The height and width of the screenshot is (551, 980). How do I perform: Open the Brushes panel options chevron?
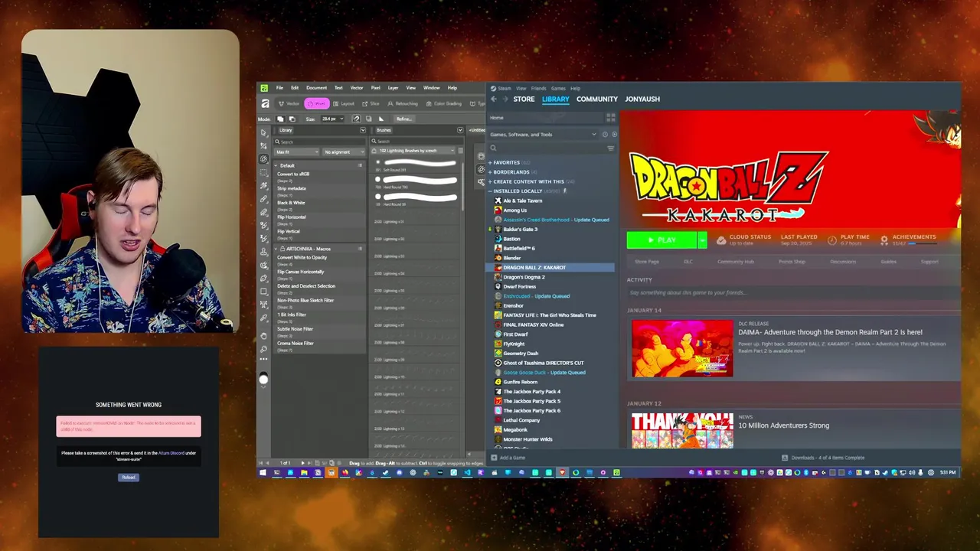click(x=460, y=130)
